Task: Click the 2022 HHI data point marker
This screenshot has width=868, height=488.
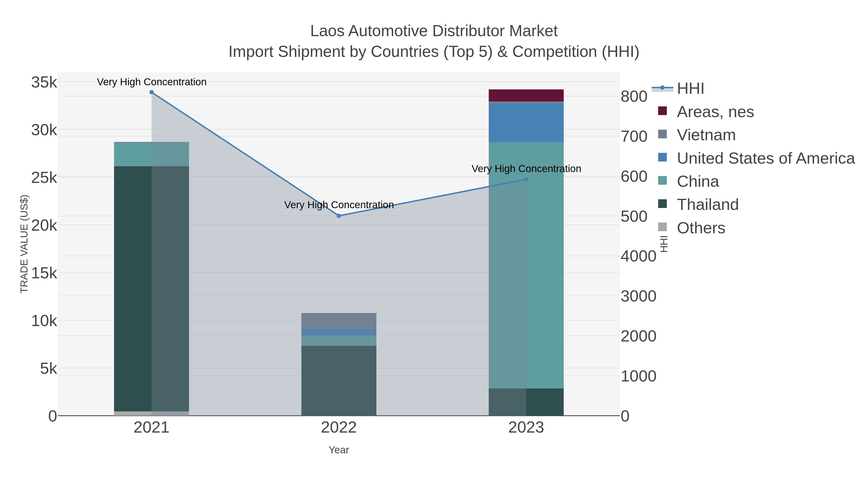Action: (x=339, y=216)
